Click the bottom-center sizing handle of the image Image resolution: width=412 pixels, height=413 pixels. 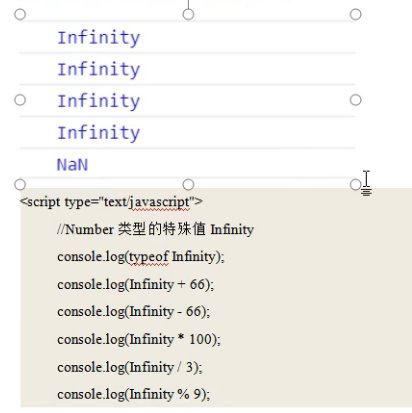[188, 184]
